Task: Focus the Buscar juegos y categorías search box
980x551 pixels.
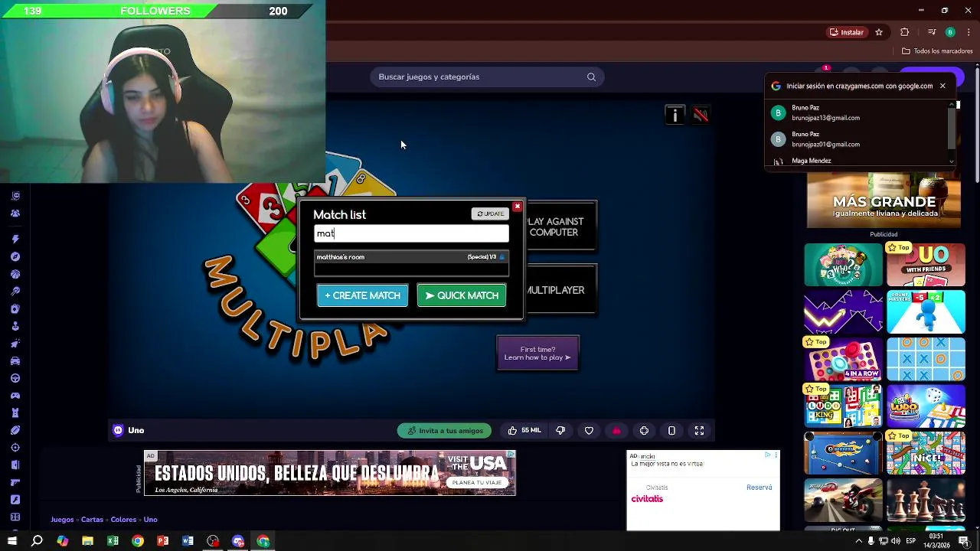Action: click(487, 77)
